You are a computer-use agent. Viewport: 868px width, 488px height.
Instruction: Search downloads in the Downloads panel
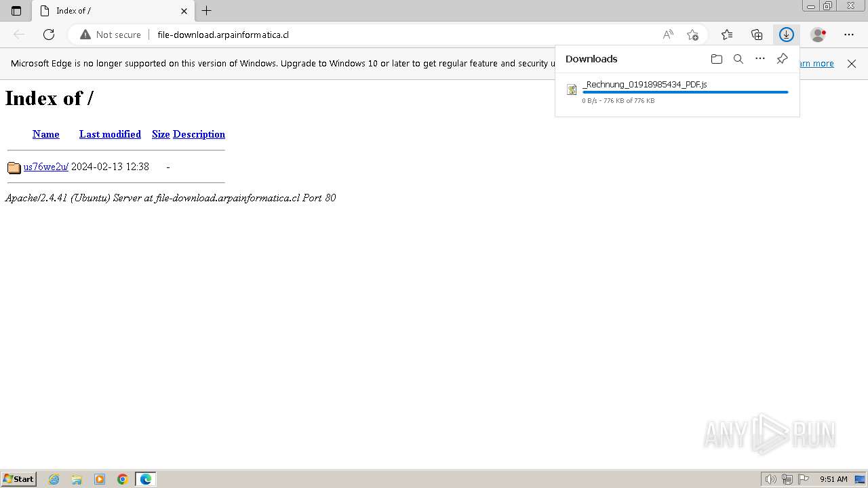pos(738,59)
